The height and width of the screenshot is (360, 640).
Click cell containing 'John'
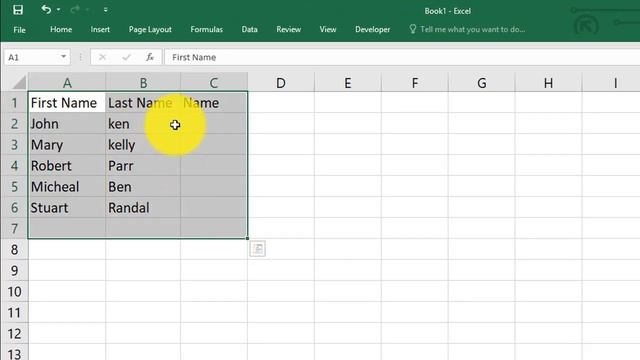click(x=67, y=124)
